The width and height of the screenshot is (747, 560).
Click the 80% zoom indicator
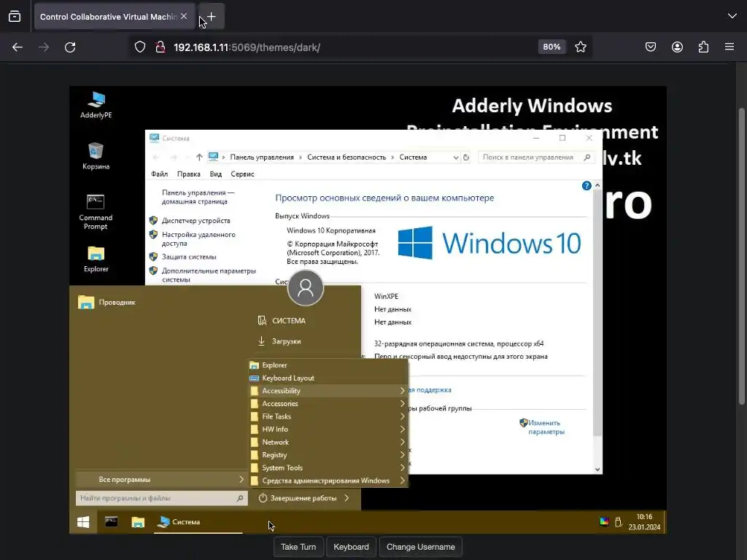coord(551,47)
